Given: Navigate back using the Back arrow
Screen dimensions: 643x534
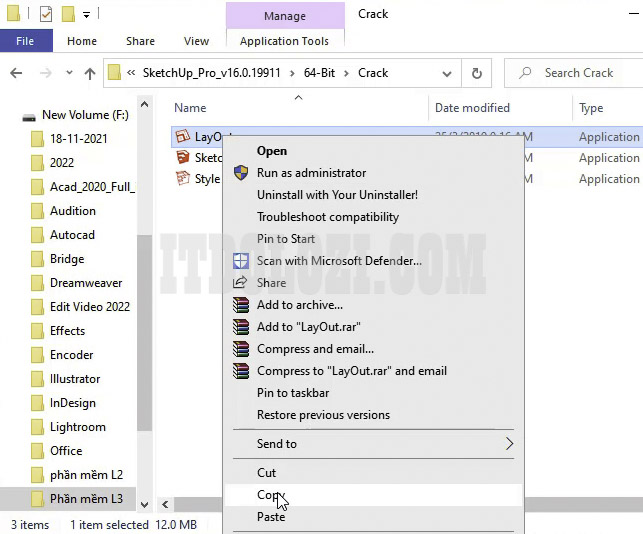Looking at the screenshot, I should (x=17, y=73).
